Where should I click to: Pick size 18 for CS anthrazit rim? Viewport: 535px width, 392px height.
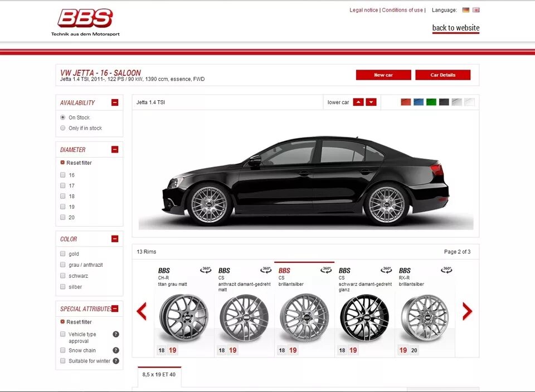(222, 350)
